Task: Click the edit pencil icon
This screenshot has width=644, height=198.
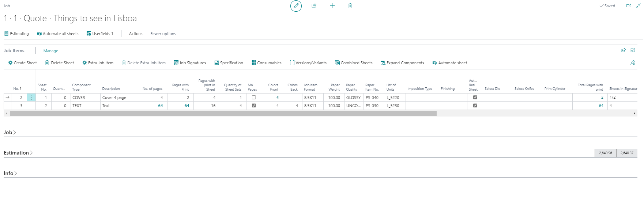Action: 296,6
